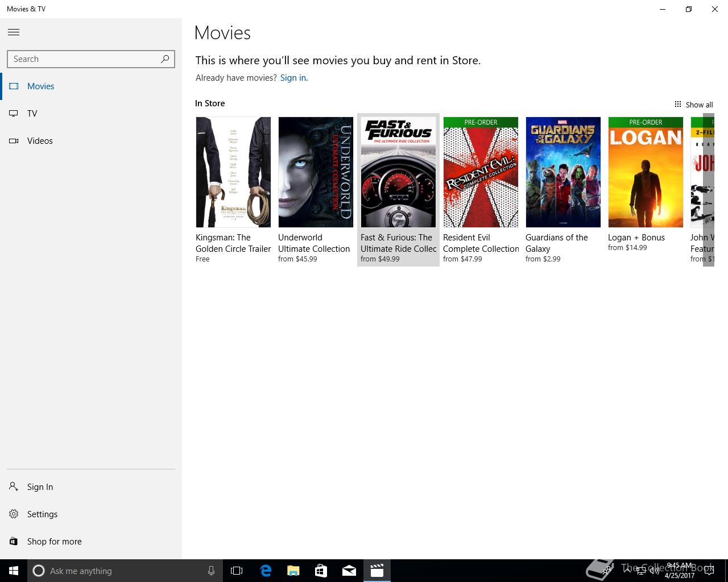
Task: Open Logan + Bonus poster
Action: pyautogui.click(x=646, y=172)
